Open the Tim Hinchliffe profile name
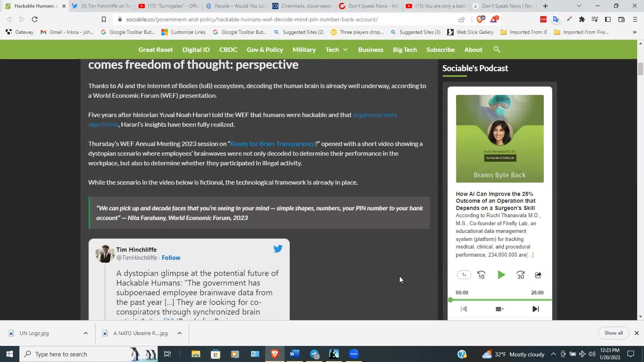644x362 pixels. click(136, 249)
